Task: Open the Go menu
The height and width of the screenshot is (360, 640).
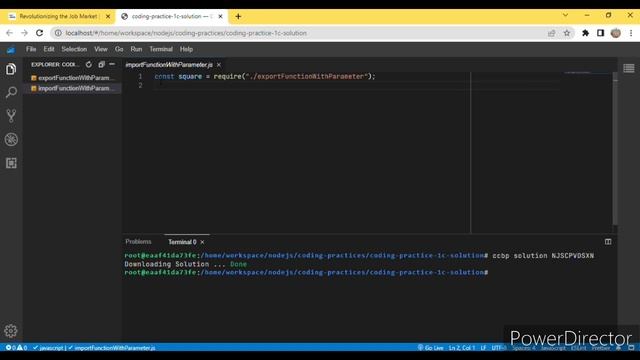Action: pos(119,49)
